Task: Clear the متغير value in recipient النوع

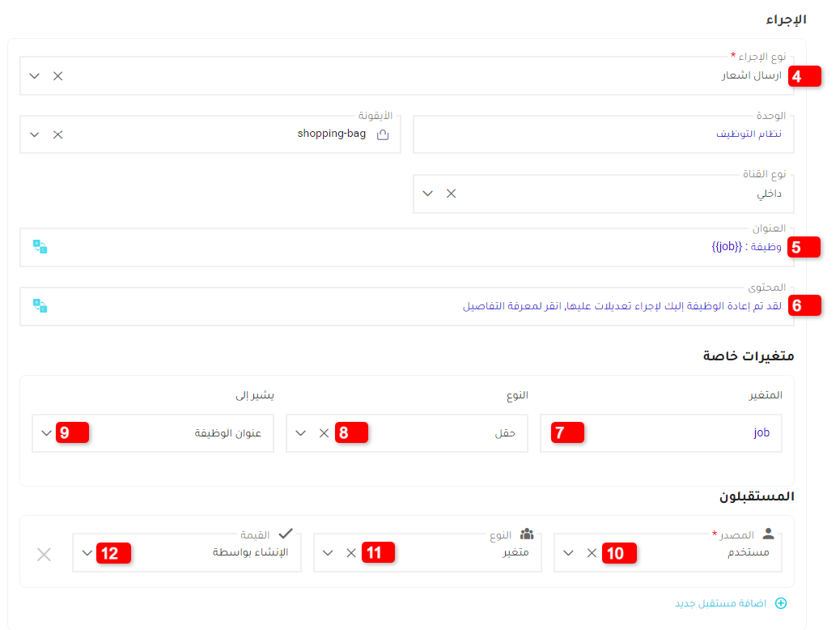Action: click(351, 553)
